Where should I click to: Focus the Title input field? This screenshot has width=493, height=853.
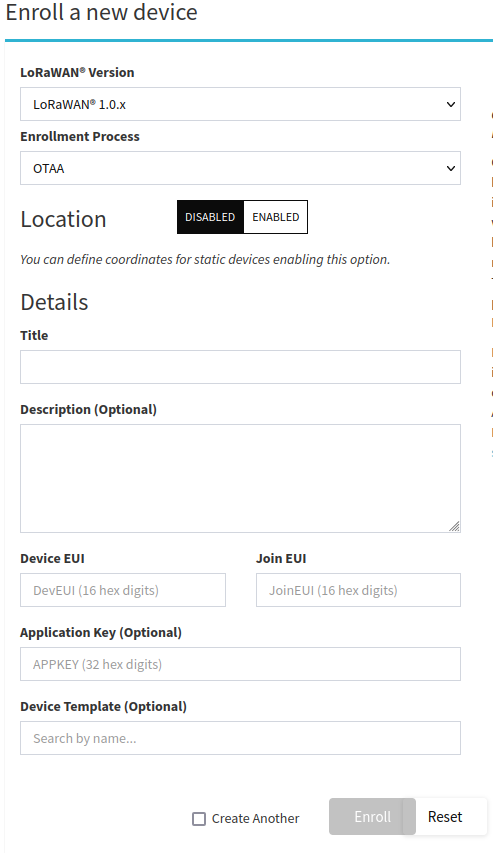[x=240, y=367]
